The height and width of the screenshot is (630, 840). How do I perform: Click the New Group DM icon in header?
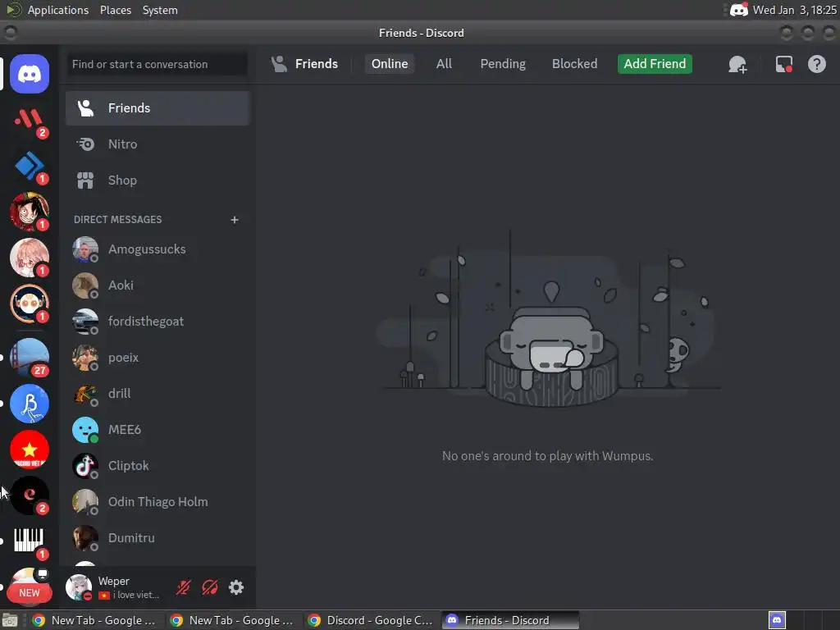click(x=737, y=64)
